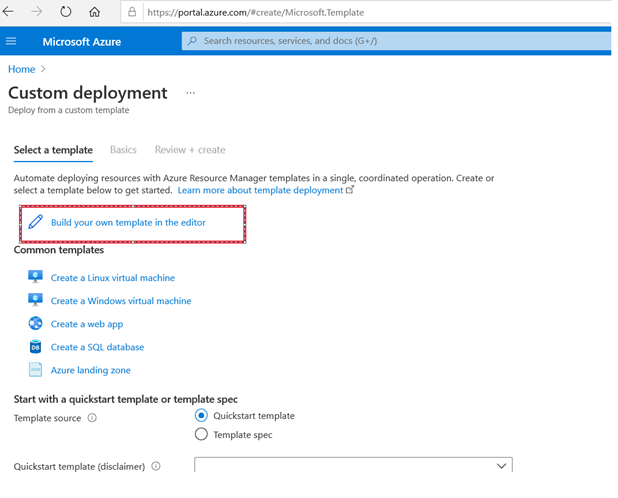
Task: Switch to the Basics tab
Action: [123, 150]
